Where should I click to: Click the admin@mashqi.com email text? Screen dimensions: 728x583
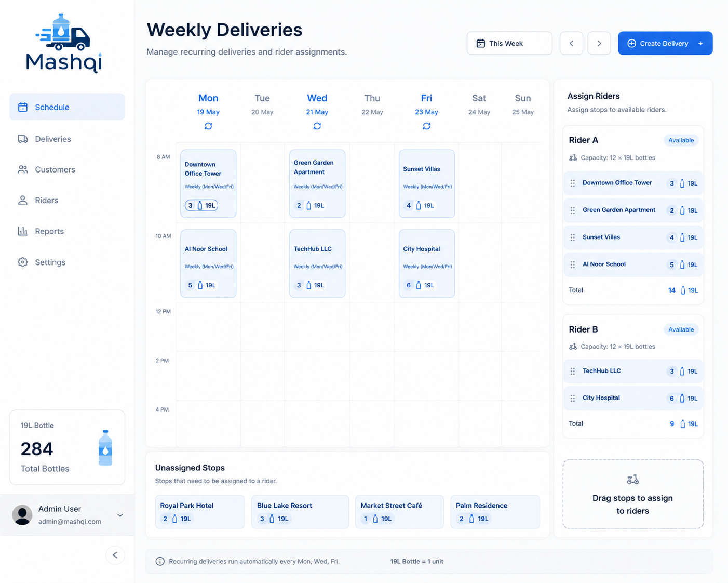70,522
